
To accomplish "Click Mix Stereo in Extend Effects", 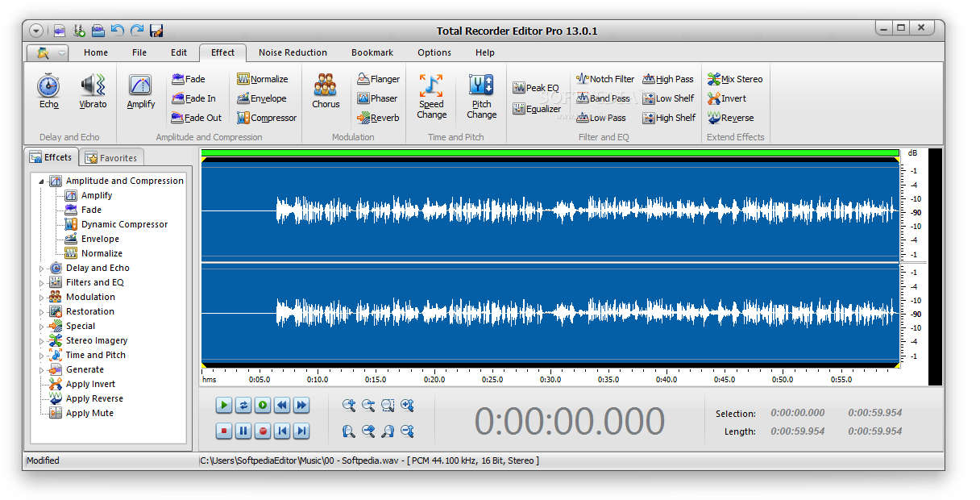I will [x=734, y=79].
